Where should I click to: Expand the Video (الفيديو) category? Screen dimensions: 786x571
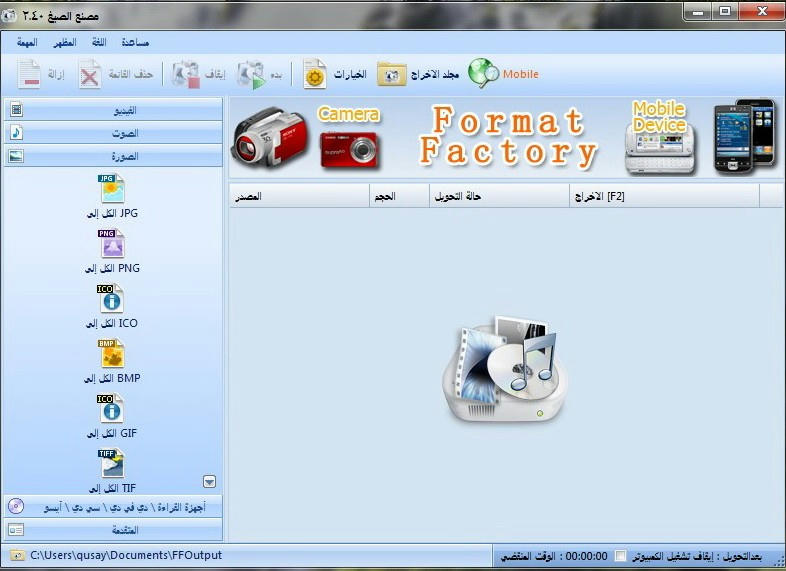pos(113,110)
